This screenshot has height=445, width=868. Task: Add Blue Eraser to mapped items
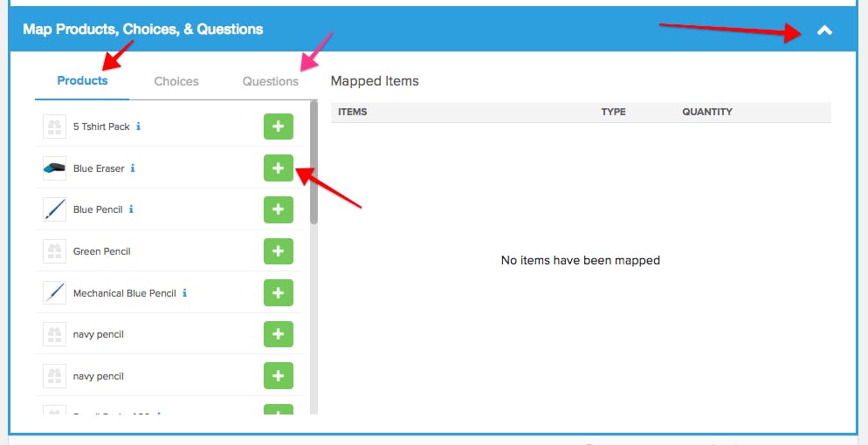click(278, 168)
